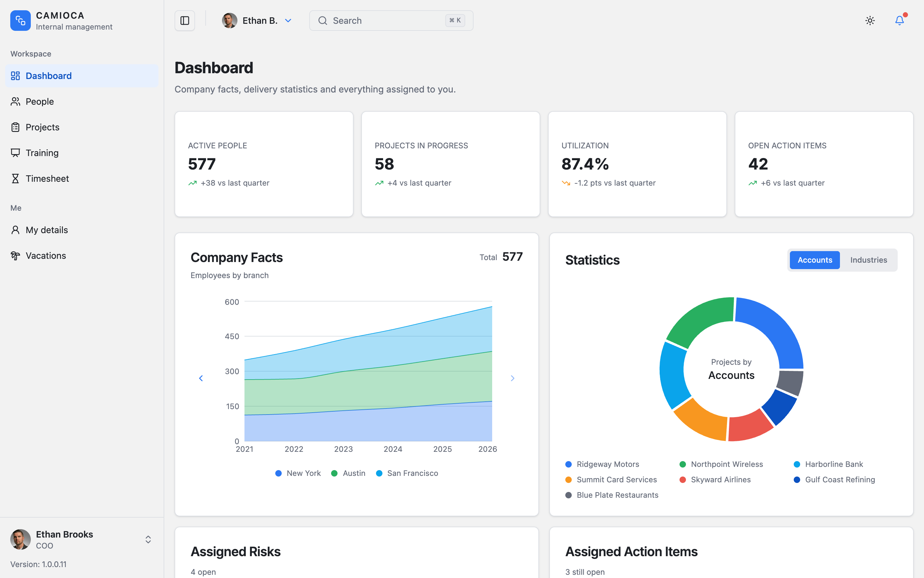
Task: Click Ethan B. avatar in top bar
Action: pos(229,21)
